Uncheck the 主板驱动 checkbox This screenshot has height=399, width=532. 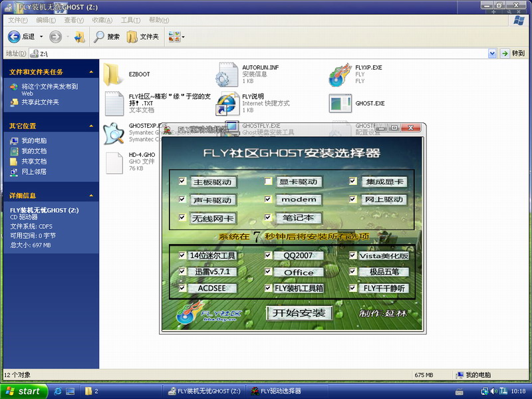click(182, 181)
